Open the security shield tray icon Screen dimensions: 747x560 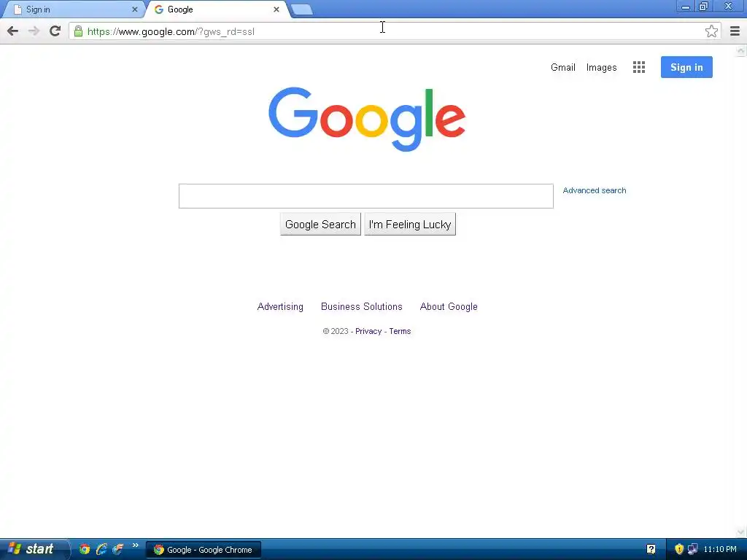tap(679, 550)
